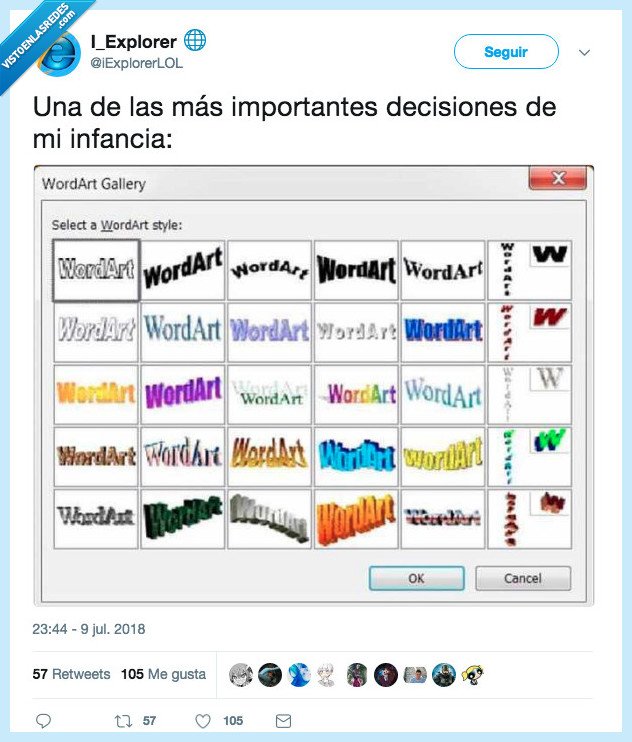Click the envelope direct message icon

[x=283, y=720]
